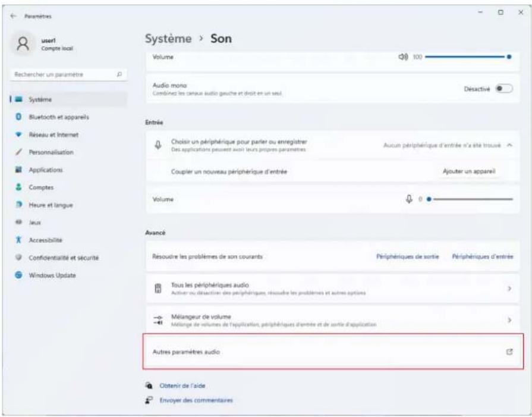
Task: Toggle the Audio mono switch
Action: click(504, 89)
